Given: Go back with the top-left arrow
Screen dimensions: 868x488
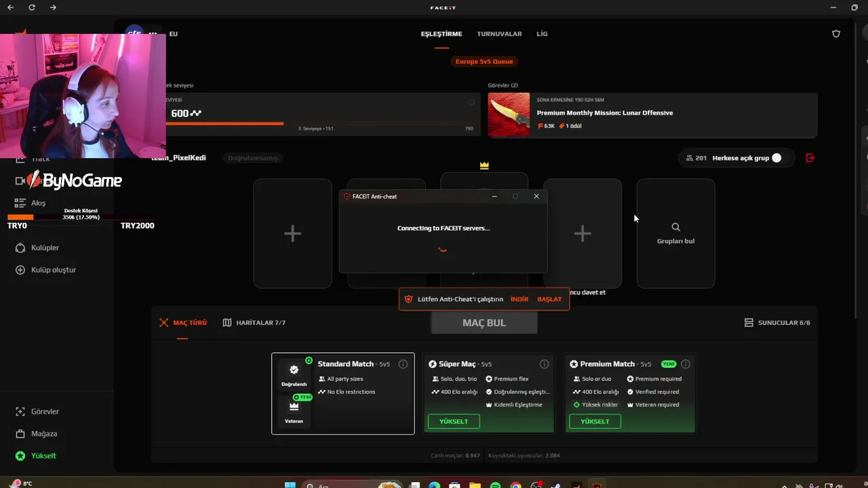Looking at the screenshot, I should [x=10, y=7].
